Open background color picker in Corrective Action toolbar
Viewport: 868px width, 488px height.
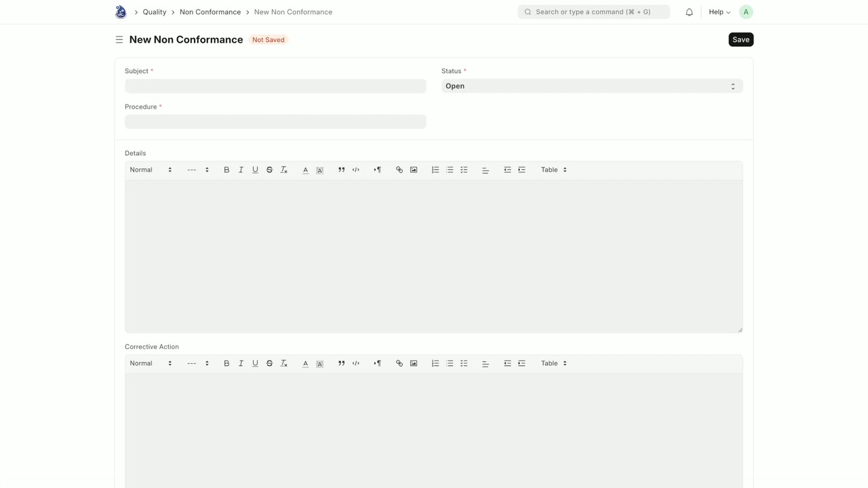tap(319, 363)
